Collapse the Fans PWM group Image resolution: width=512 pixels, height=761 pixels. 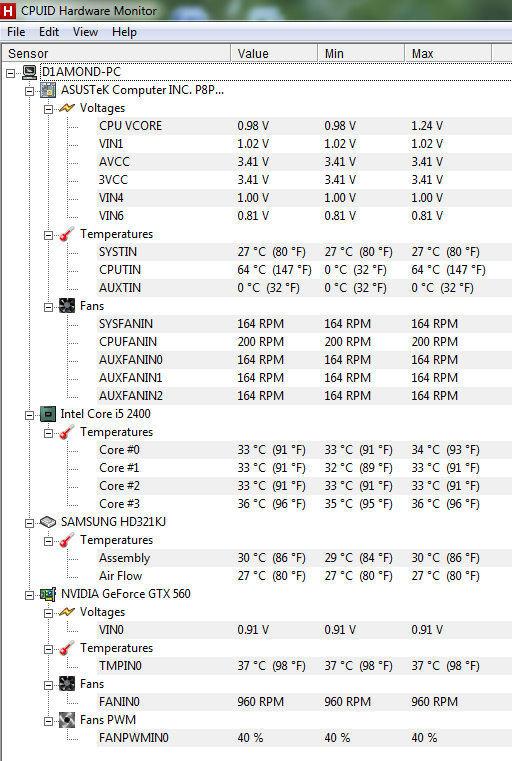click(x=48, y=721)
